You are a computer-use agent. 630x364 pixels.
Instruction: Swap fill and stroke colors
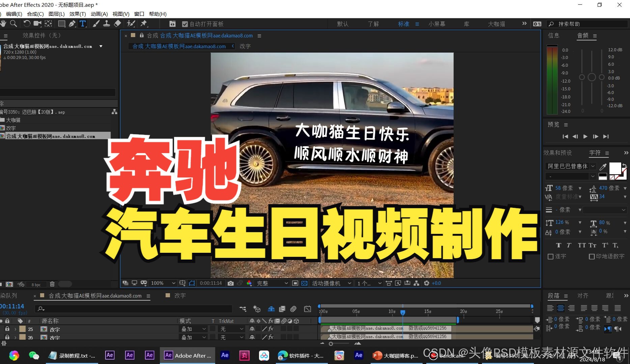pyautogui.click(x=624, y=165)
